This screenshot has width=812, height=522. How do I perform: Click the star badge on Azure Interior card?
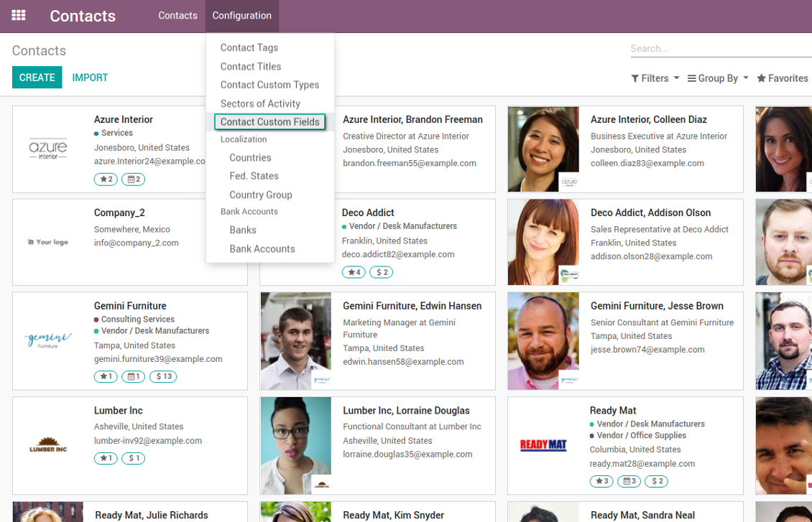106,180
